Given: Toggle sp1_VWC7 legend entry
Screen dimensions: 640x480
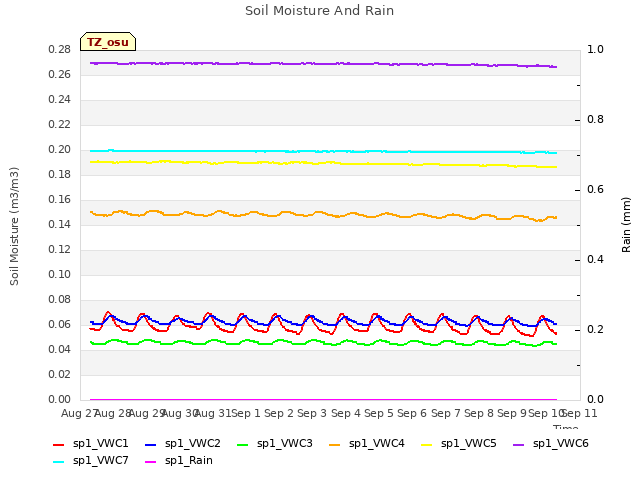Looking at the screenshot, I should pos(91,460).
